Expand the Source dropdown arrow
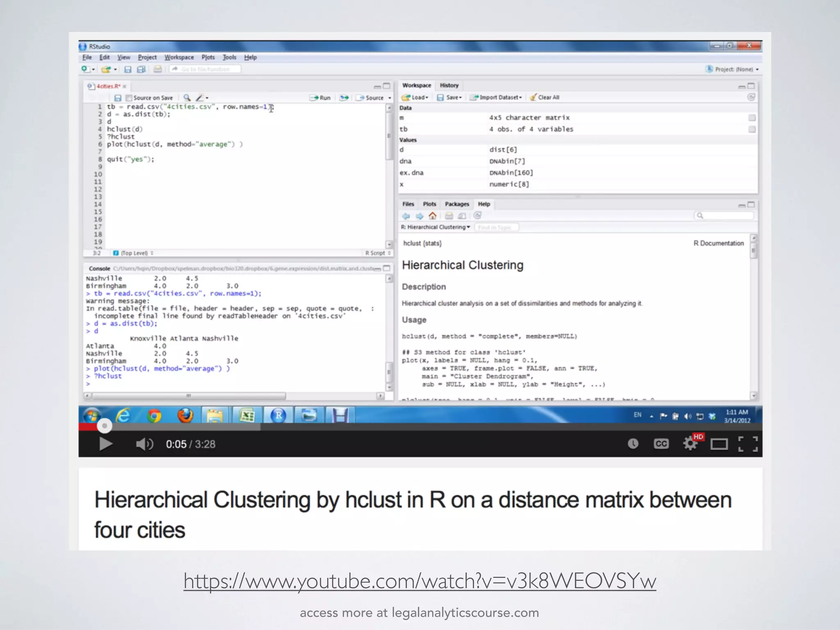 [x=390, y=98]
